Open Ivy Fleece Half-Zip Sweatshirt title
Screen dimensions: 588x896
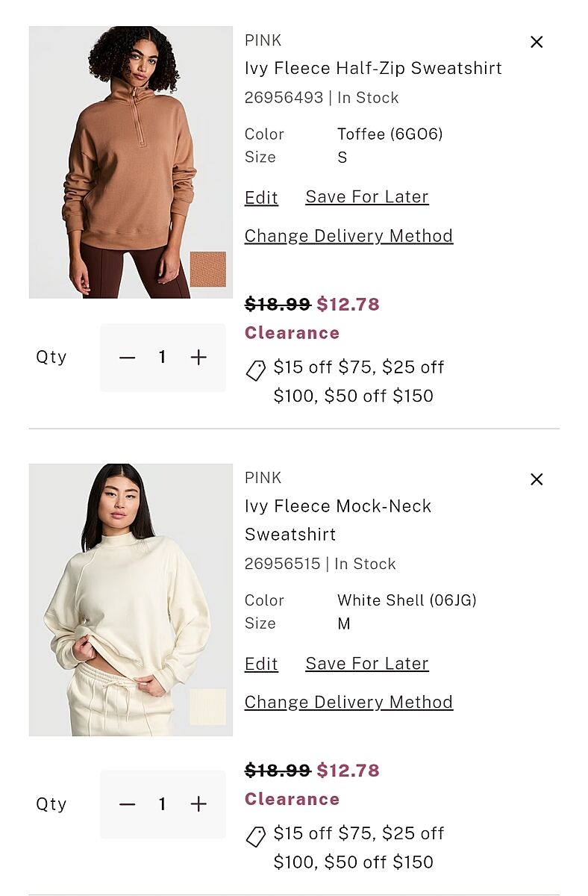point(373,69)
